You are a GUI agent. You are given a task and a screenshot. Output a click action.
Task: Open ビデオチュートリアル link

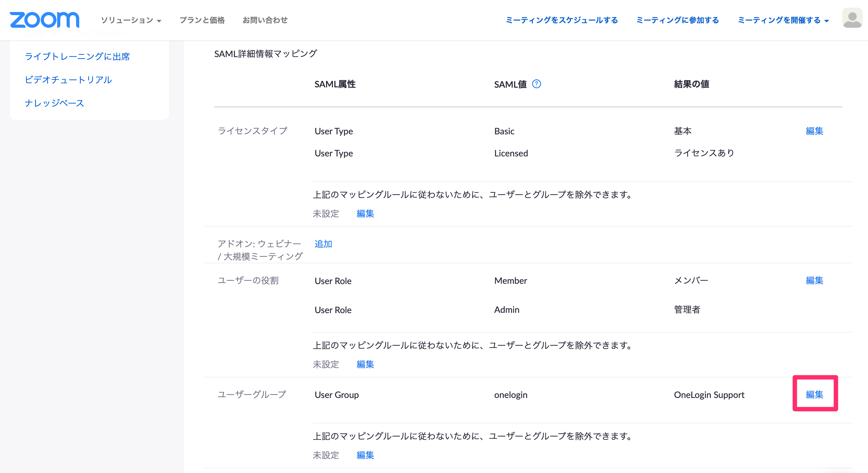click(x=68, y=79)
